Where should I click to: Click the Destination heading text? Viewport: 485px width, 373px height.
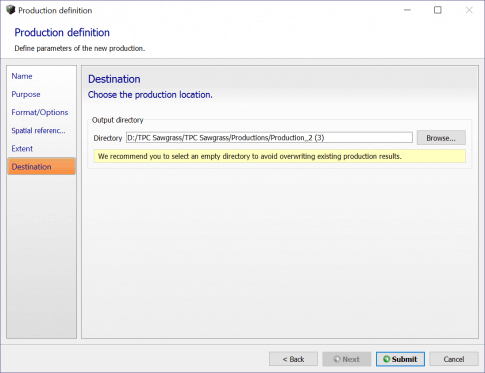pos(114,79)
